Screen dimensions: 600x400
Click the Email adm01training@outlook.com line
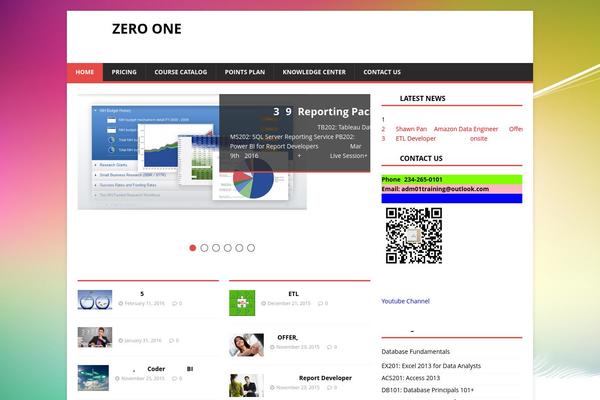tap(452, 189)
